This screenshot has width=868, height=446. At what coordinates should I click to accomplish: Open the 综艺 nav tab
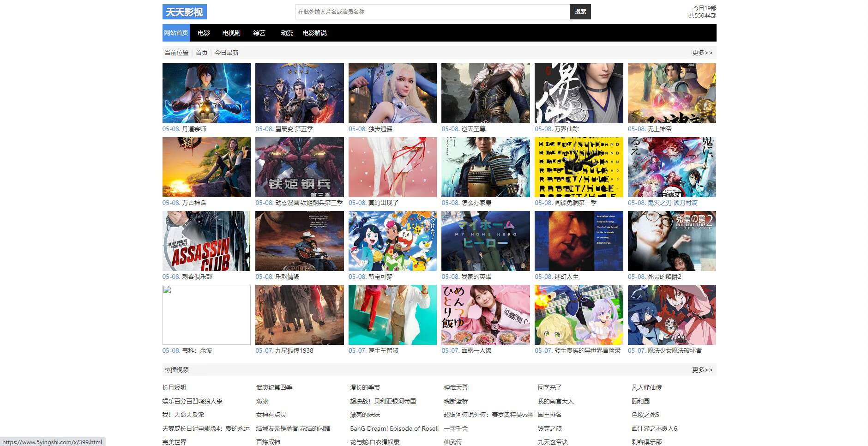click(x=259, y=33)
